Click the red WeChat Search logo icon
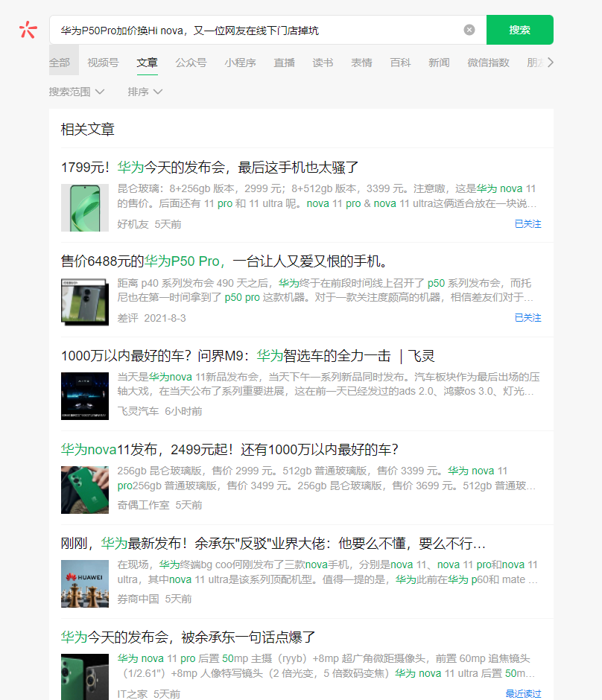This screenshot has height=700, width=602. click(28, 30)
